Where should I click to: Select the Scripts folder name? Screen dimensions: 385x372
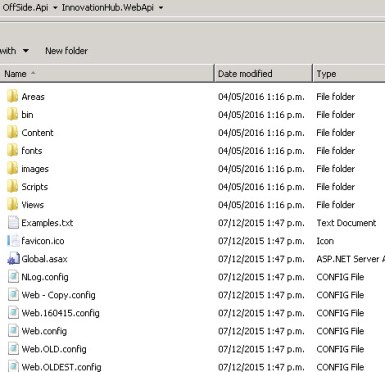[x=35, y=187]
